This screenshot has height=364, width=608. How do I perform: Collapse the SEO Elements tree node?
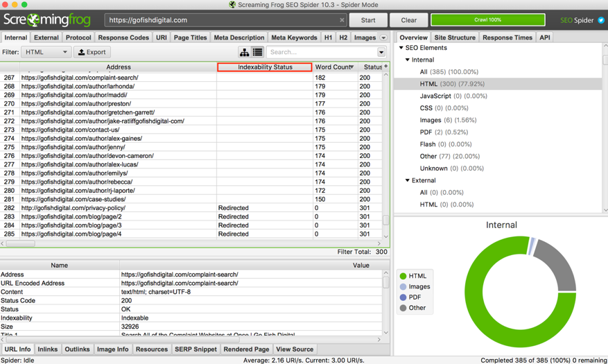click(x=401, y=48)
